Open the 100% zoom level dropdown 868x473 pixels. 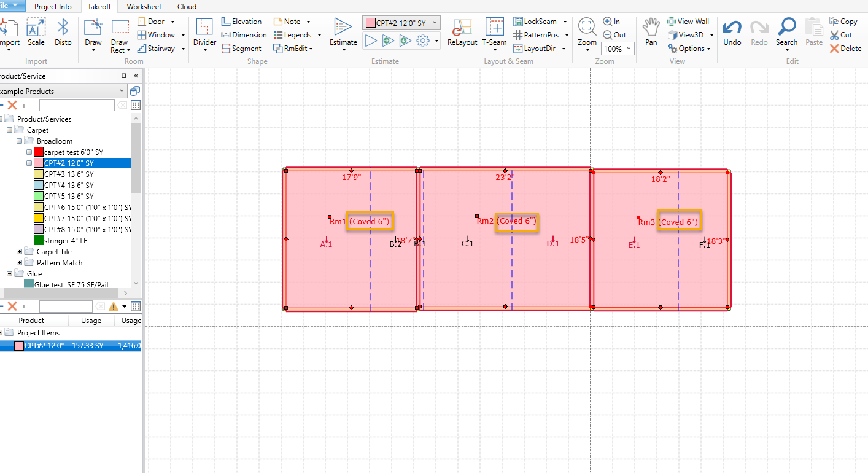point(629,49)
